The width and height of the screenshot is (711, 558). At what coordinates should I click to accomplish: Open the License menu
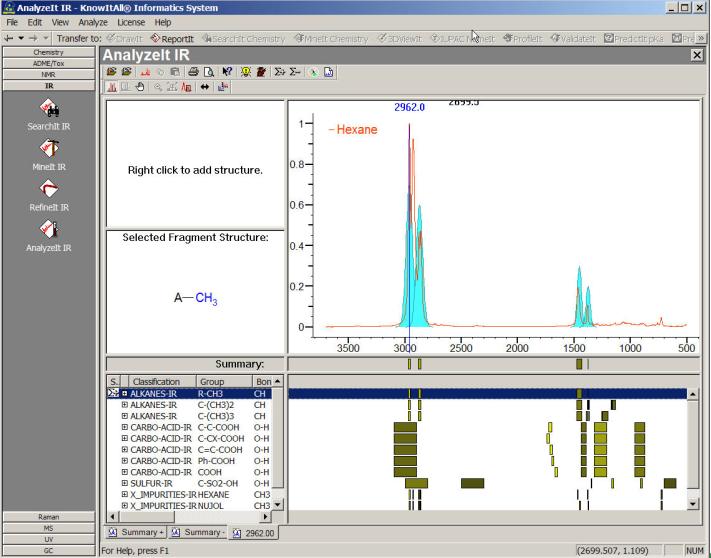point(131,22)
